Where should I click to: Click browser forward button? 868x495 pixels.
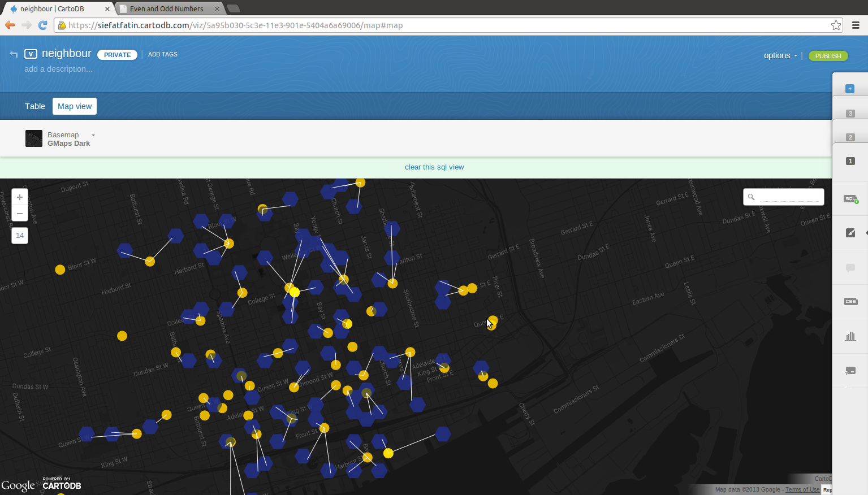point(27,25)
